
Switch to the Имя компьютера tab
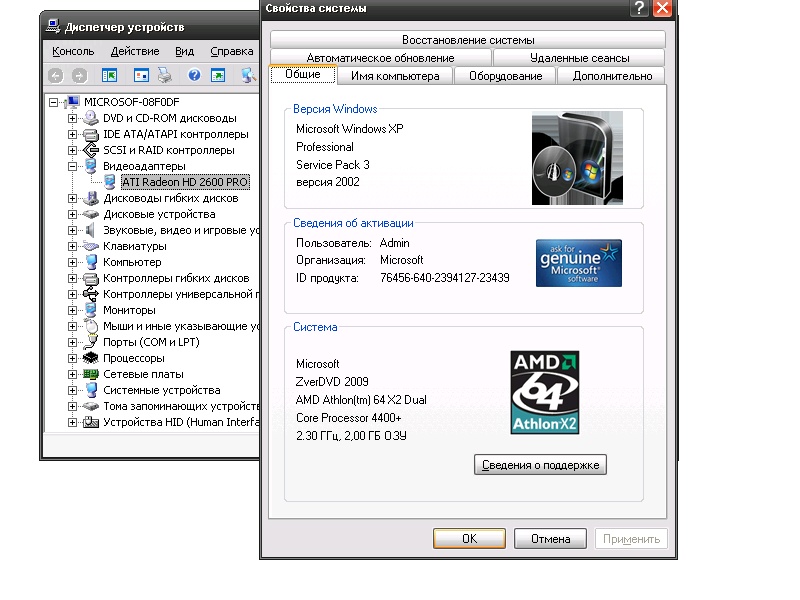click(x=395, y=76)
